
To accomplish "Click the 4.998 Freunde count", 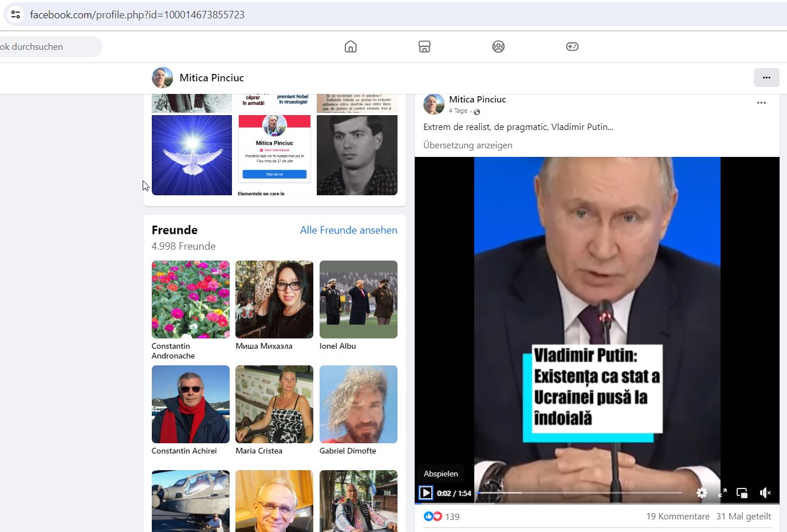I will click(x=183, y=246).
